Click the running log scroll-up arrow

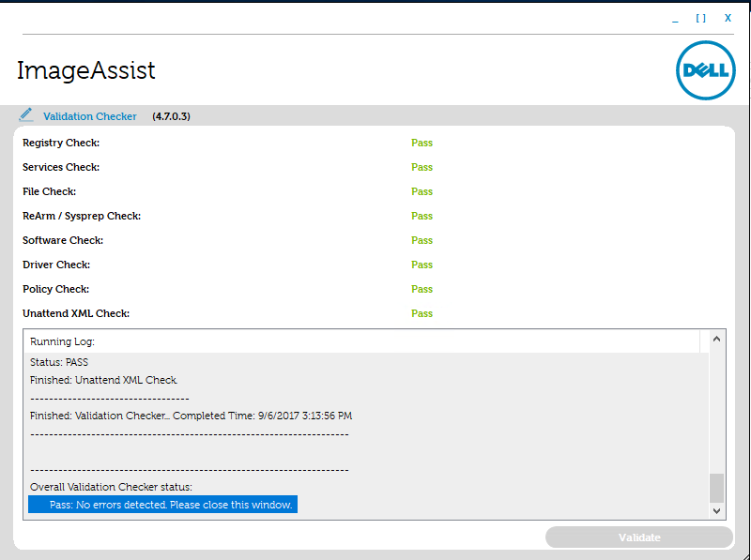(716, 339)
